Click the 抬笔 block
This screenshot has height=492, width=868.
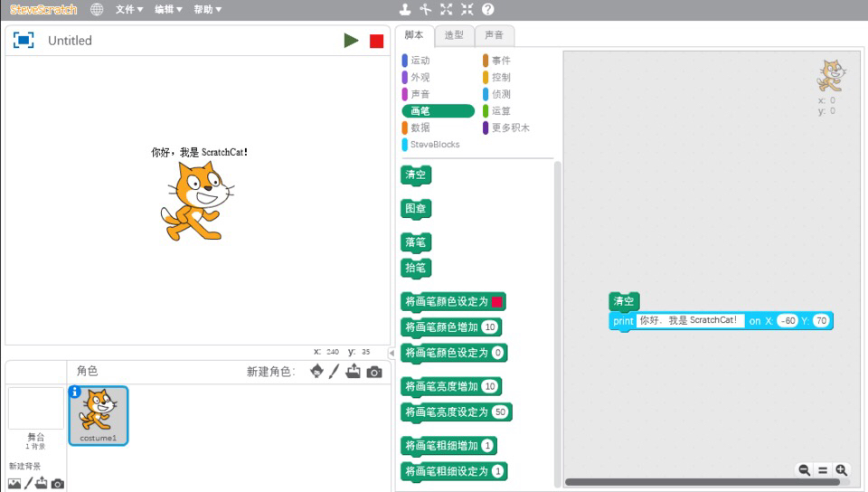(416, 268)
